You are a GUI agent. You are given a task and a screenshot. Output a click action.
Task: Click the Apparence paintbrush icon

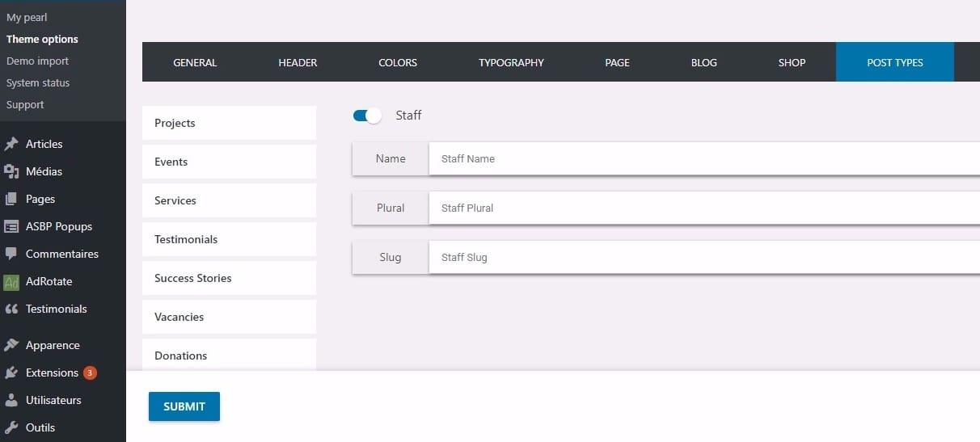pos(11,345)
